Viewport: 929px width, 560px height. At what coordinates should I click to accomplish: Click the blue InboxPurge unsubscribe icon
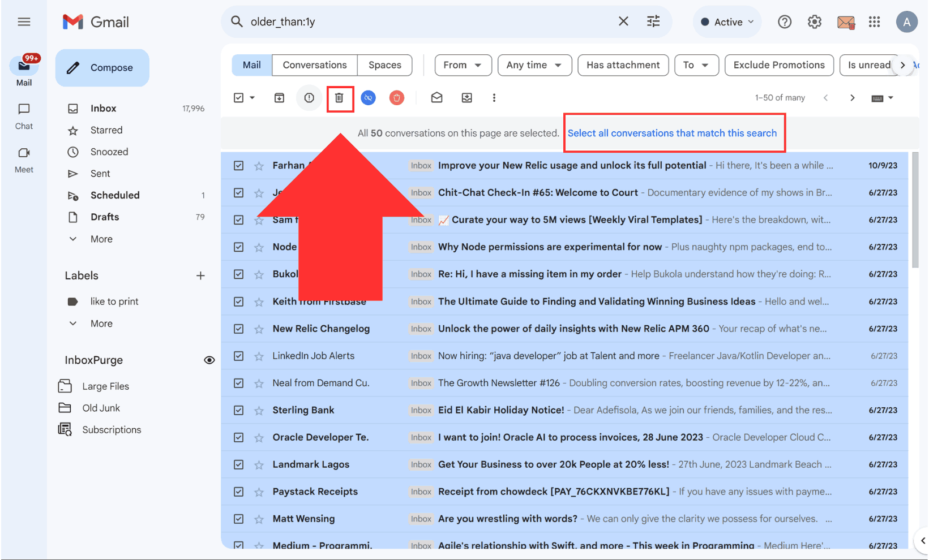click(x=368, y=98)
